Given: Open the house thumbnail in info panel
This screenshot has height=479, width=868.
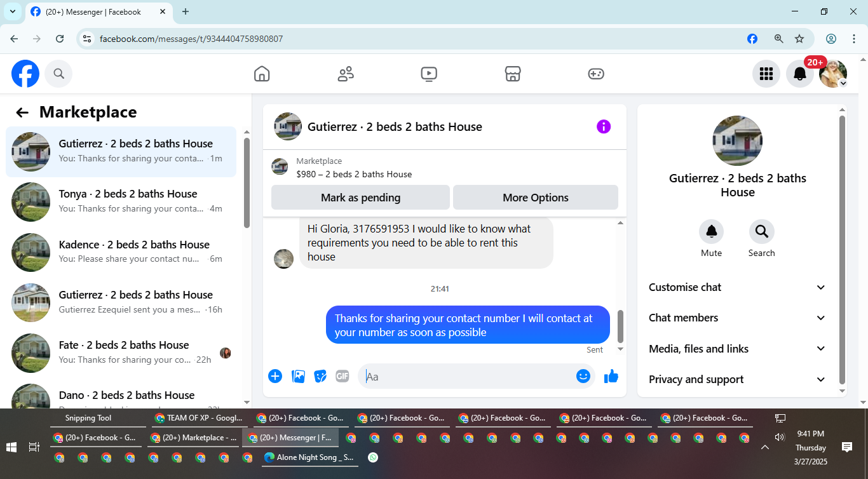Looking at the screenshot, I should (x=737, y=140).
